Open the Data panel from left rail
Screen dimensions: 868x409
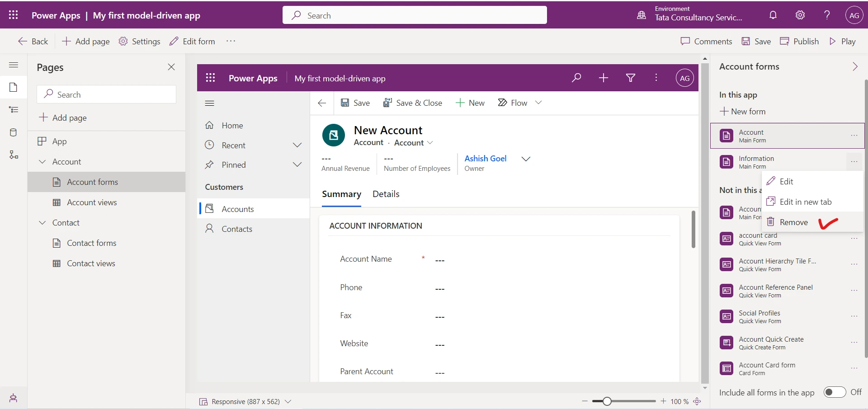click(14, 132)
